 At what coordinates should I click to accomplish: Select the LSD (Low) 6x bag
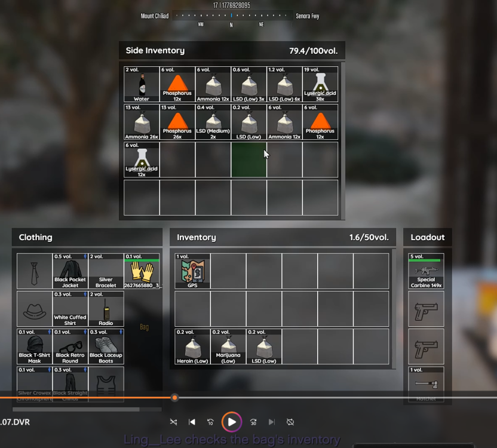tap(284, 84)
